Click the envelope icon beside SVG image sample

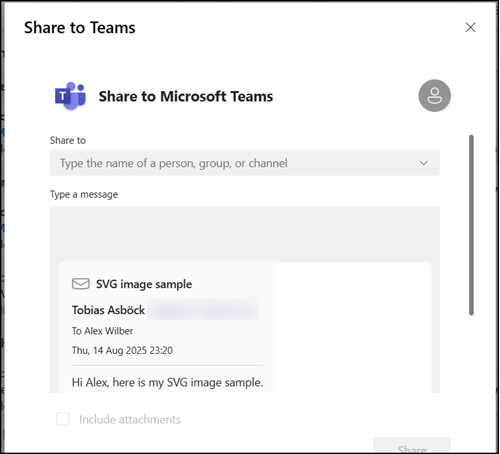pos(81,284)
